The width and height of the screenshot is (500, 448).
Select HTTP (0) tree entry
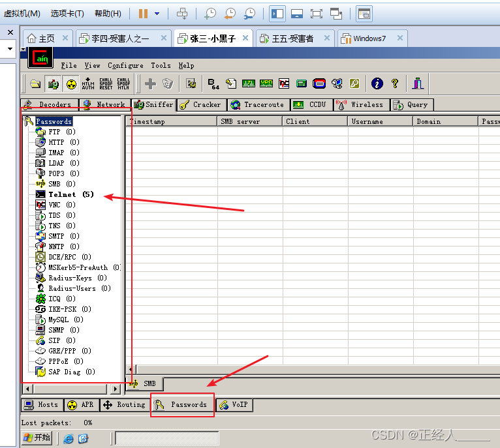pyautogui.click(x=64, y=142)
